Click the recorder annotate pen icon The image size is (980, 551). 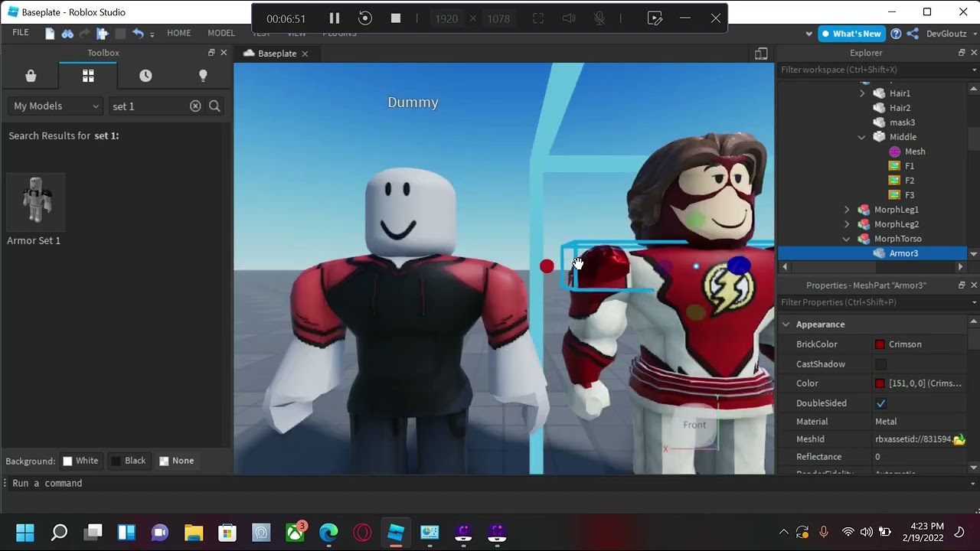coord(655,18)
